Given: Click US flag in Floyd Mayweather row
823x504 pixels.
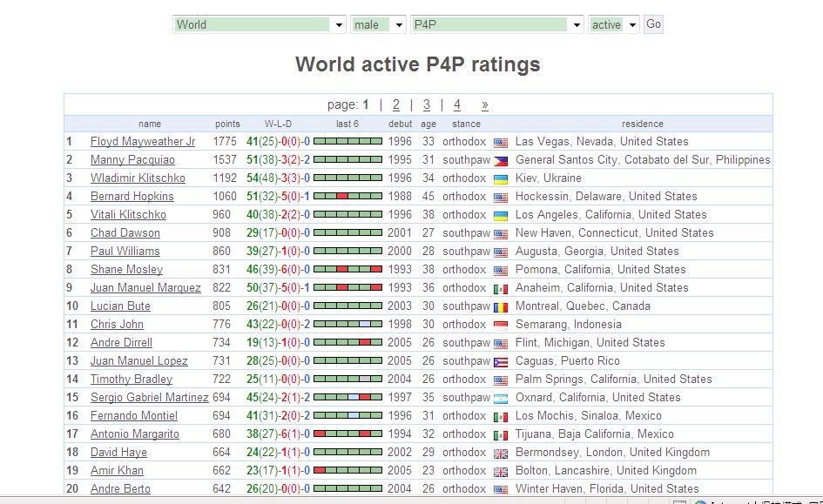Looking at the screenshot, I should click(x=501, y=143).
